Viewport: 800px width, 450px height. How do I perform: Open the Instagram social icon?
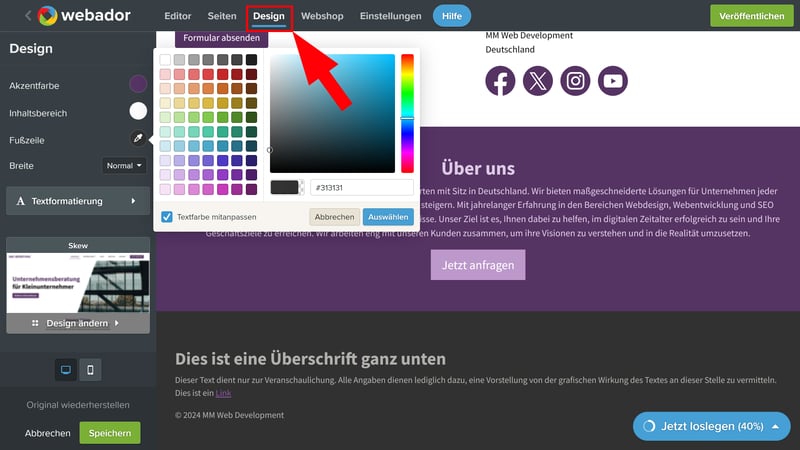coord(575,81)
